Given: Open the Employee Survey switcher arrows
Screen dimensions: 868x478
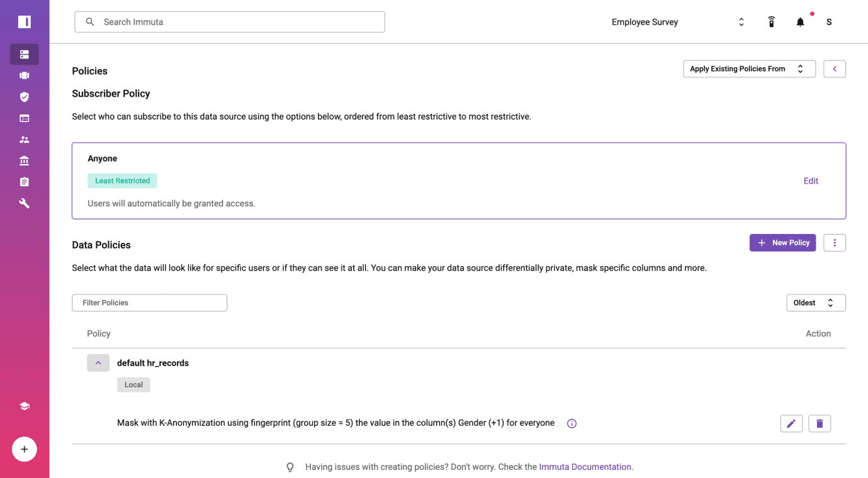Looking at the screenshot, I should (x=741, y=22).
